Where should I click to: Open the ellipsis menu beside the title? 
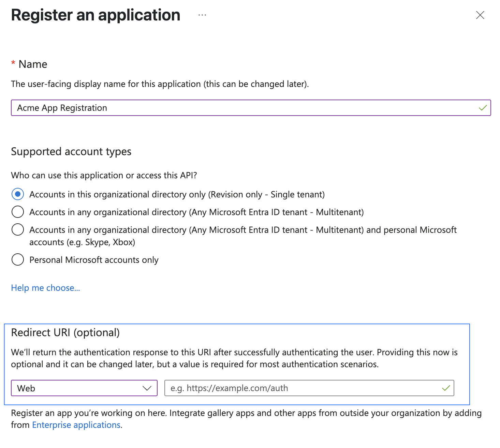(x=202, y=15)
